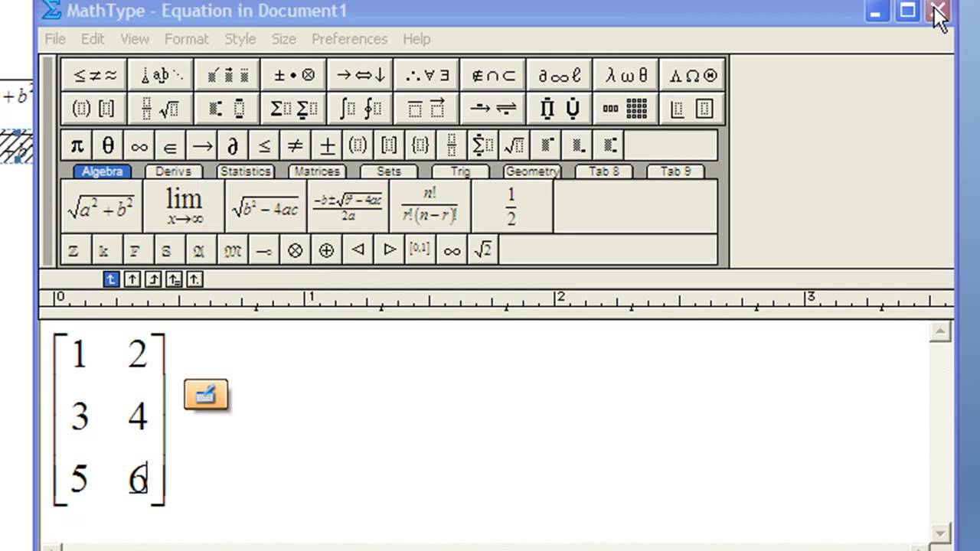Switch to the Geometry tab
The width and height of the screenshot is (980, 551).
(532, 171)
